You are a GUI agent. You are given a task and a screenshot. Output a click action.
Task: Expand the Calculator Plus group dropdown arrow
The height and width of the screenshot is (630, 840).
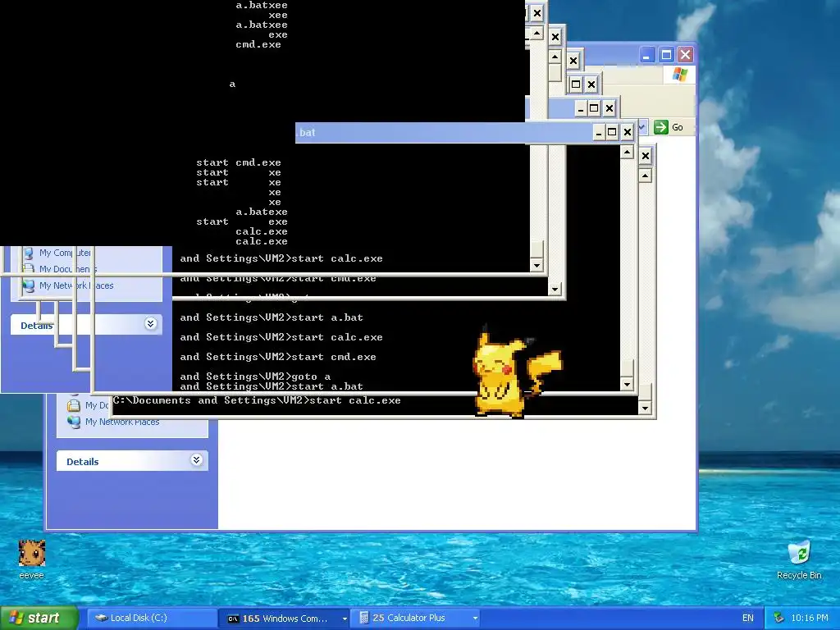[x=475, y=619]
